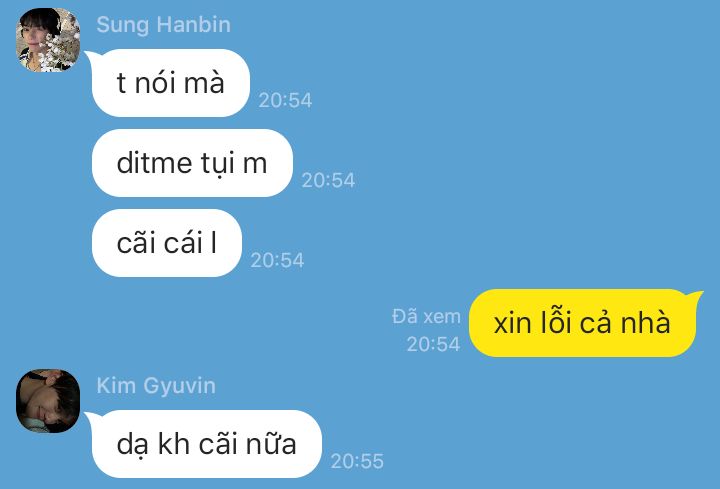Viewport: 720px width, 489px height.
Task: Click the 20:55 timestamp
Action: point(357,461)
